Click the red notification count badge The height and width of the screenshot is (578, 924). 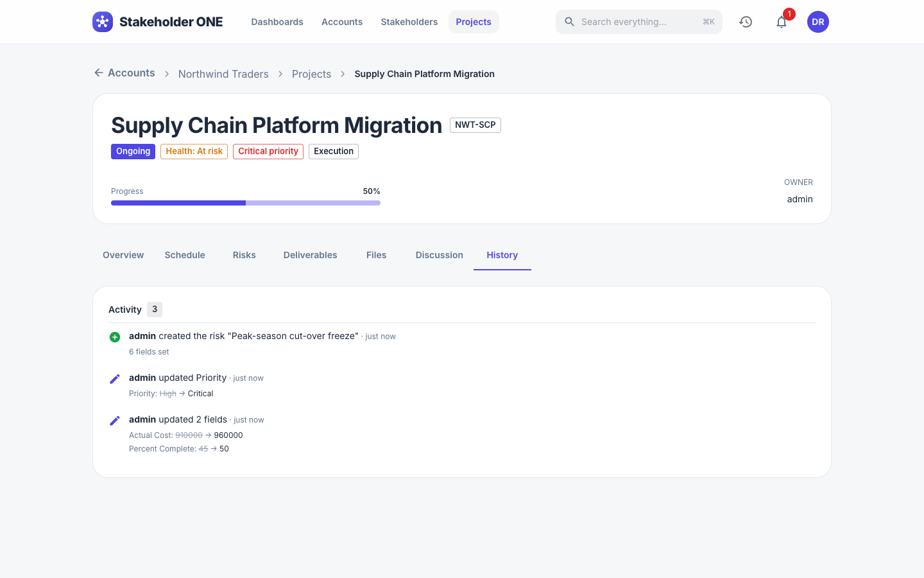789,14
